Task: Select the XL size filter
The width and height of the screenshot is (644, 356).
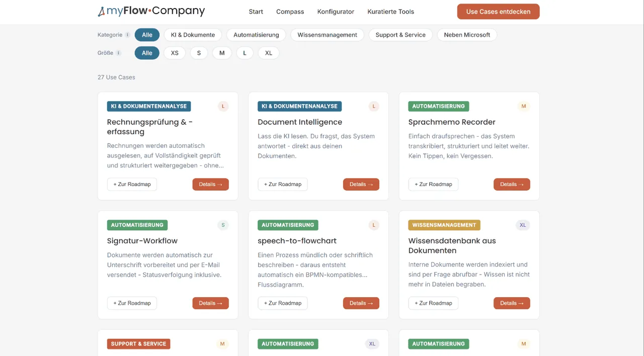Action: [x=269, y=53]
